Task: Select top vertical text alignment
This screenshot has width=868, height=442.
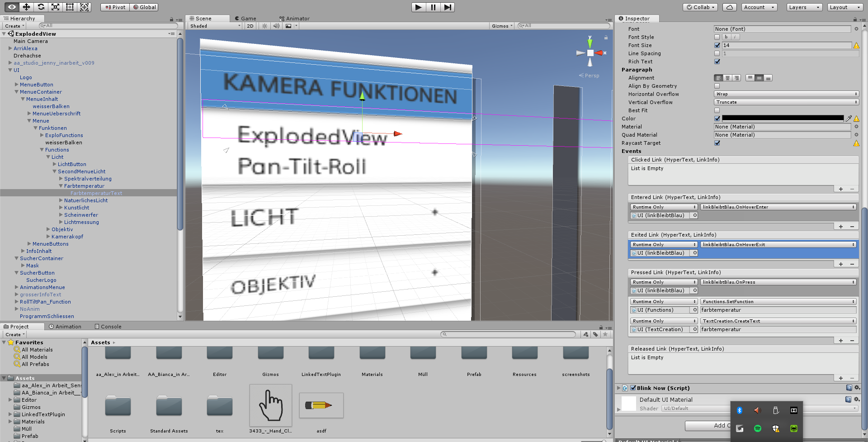Action: coord(750,78)
